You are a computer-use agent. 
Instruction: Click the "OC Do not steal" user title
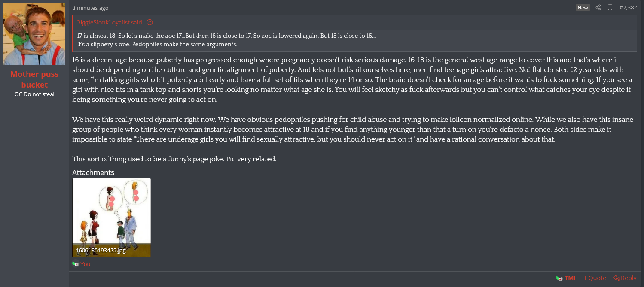[34, 94]
